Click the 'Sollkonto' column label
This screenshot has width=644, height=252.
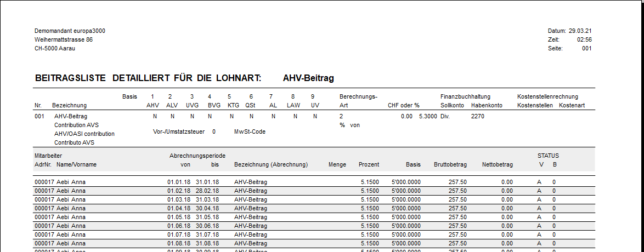pyautogui.click(x=452, y=106)
